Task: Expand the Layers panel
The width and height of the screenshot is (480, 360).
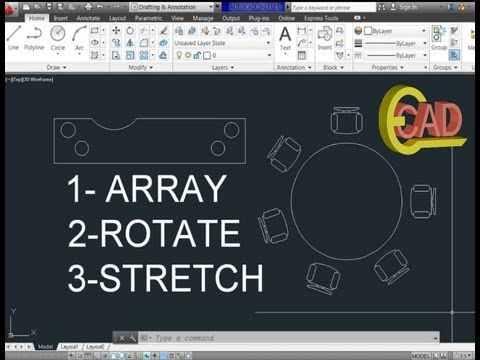Action: [x=223, y=67]
